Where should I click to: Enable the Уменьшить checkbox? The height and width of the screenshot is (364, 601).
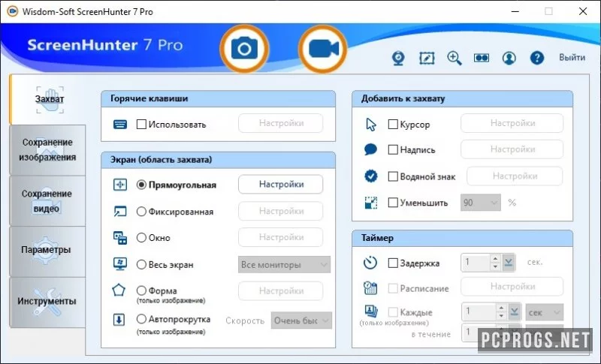[393, 203]
